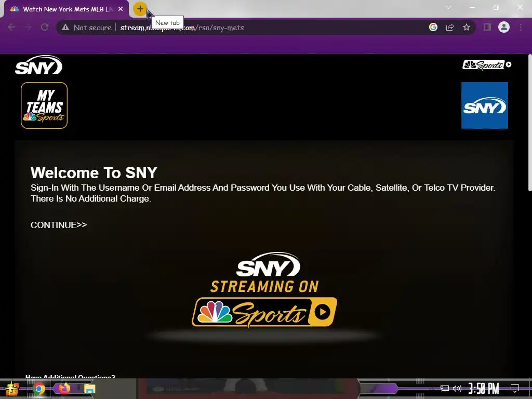Click the page vertical scrollbar
The width and height of the screenshot is (532, 399).
[529, 123]
